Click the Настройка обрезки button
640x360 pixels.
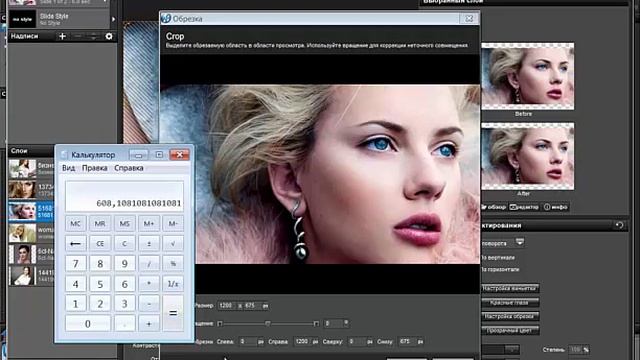[x=510, y=316]
